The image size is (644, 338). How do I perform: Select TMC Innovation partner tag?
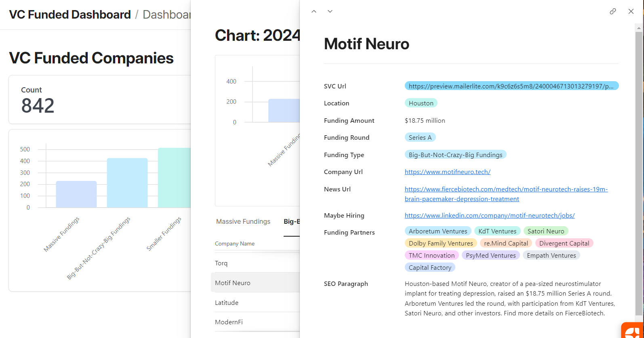pos(431,256)
